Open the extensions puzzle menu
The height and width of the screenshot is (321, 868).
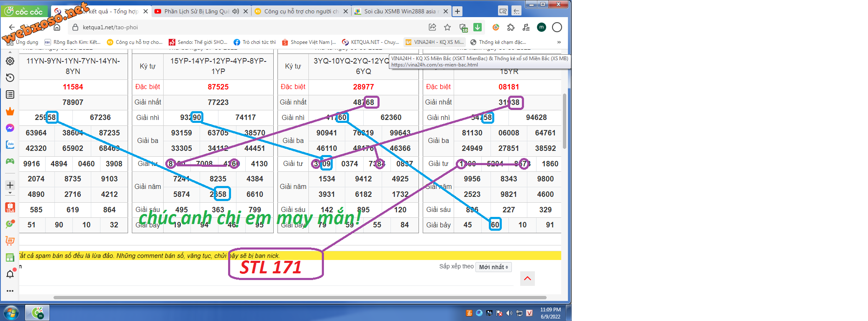(511, 27)
